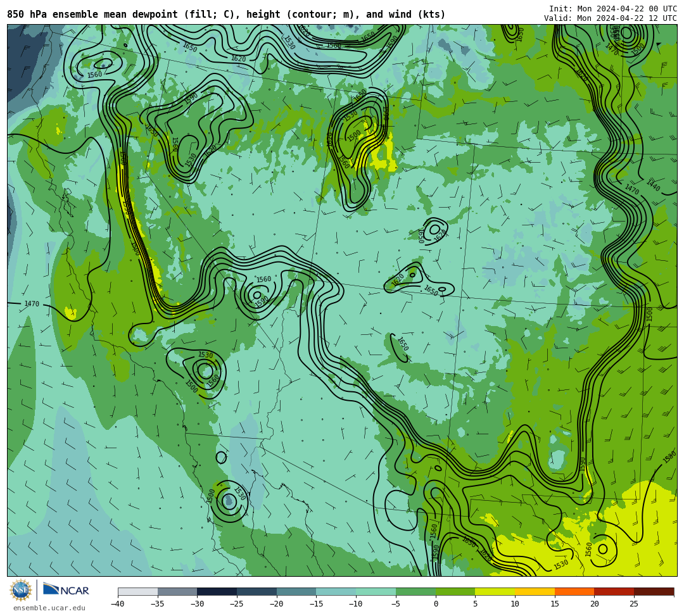Click the slate gray -35 to -30 colorbar swatch
This screenshot has height=616, width=684.
point(177,591)
